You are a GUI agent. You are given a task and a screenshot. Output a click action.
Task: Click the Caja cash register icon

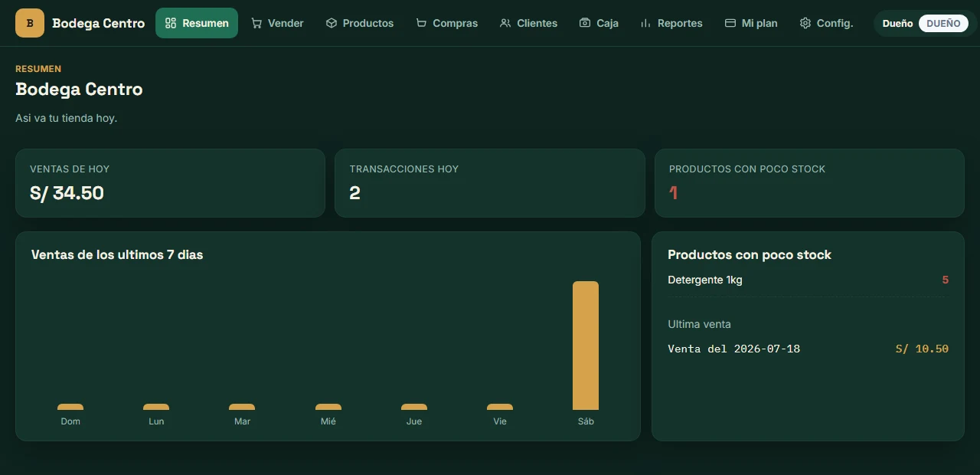[x=585, y=23]
